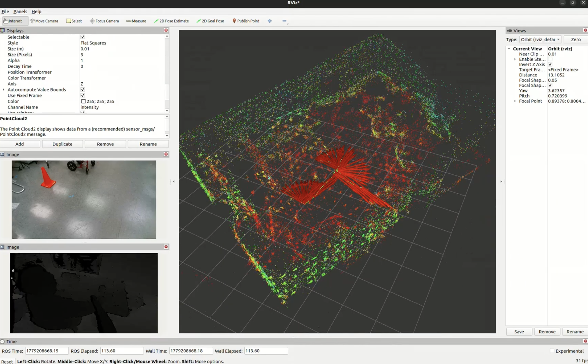This screenshot has height=364, width=588.
Task: Select the 2D Pose Estimate tool
Action: pos(171,21)
